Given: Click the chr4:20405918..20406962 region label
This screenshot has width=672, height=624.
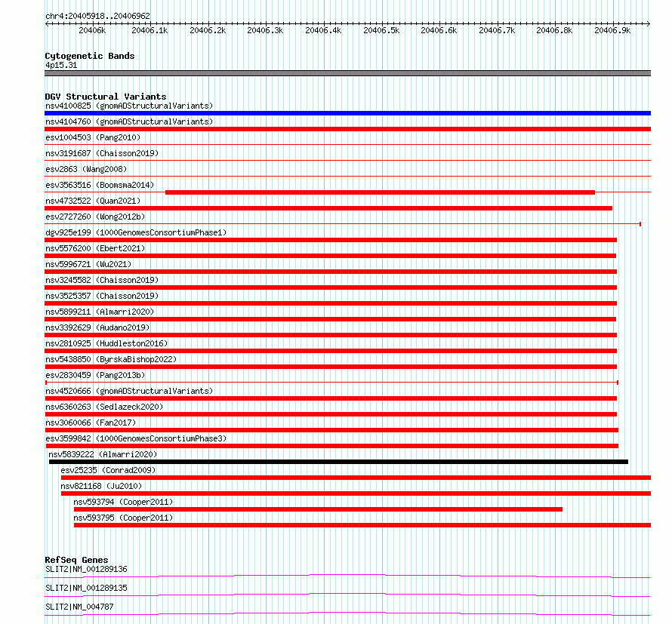Looking at the screenshot, I should tap(97, 16).
